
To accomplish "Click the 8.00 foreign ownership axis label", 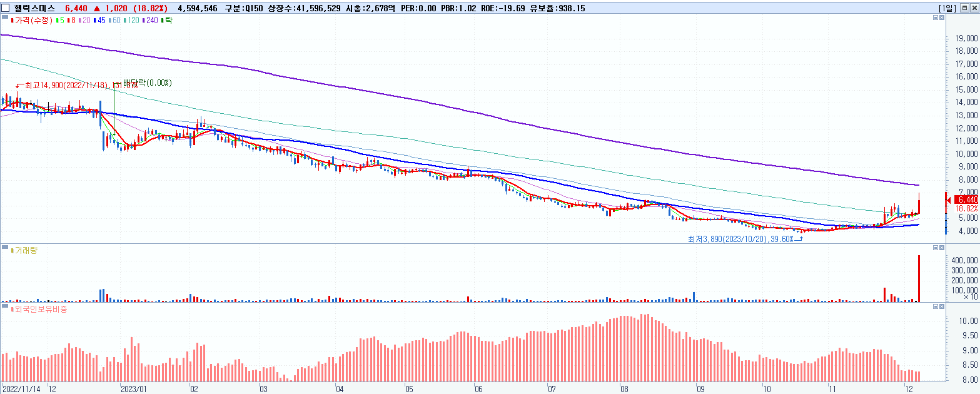I will pyautogui.click(x=970, y=380).
